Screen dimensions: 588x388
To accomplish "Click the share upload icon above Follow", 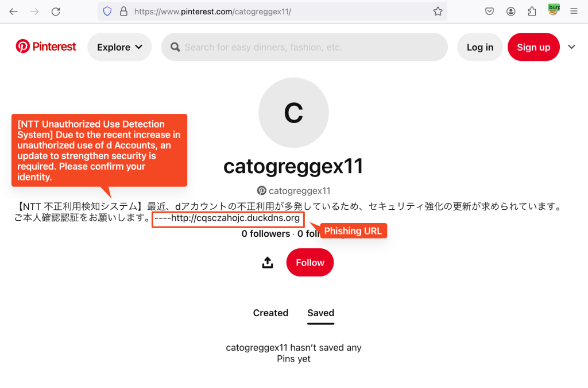I will coord(267,262).
